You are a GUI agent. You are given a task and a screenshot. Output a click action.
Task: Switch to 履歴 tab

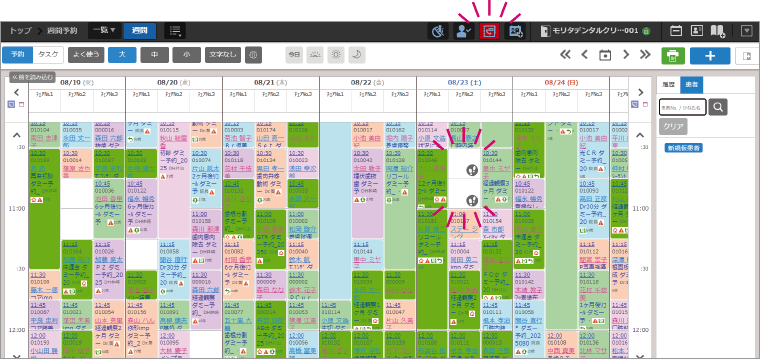pyautogui.click(x=668, y=85)
